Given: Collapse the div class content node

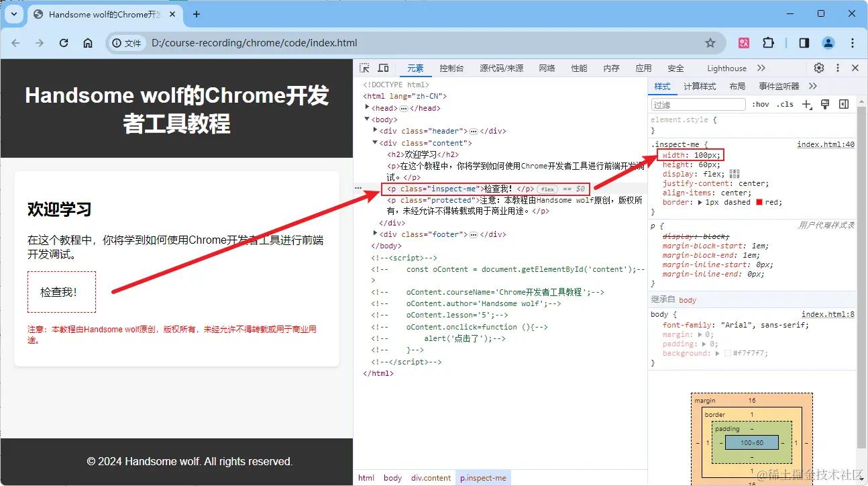Looking at the screenshot, I should click(375, 142).
